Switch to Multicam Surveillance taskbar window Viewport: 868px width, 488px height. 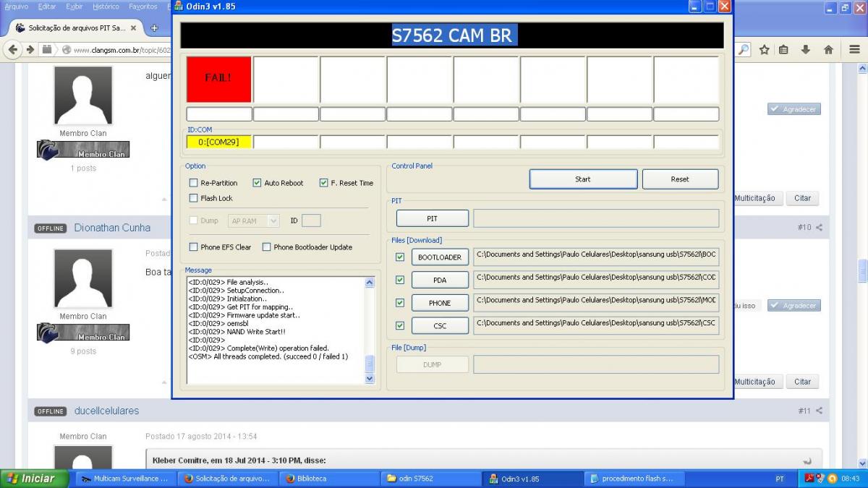coord(124,479)
